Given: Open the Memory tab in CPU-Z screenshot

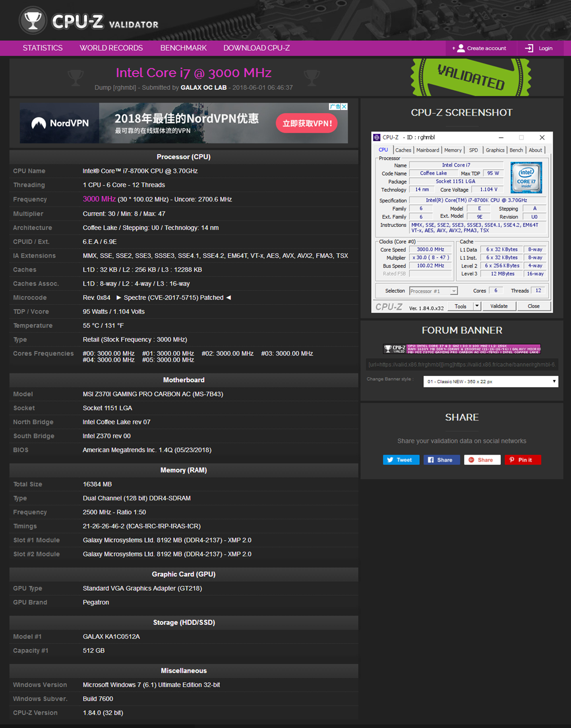Looking at the screenshot, I should [453, 150].
